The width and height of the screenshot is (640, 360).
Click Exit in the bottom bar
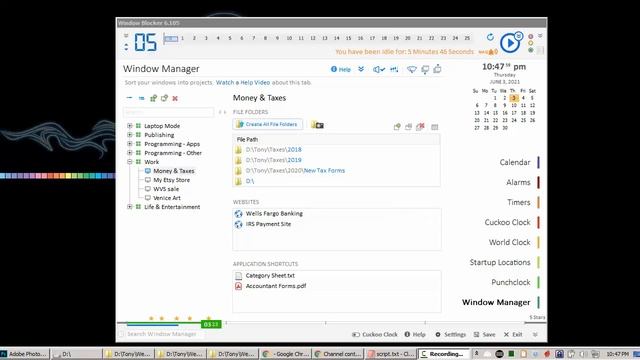point(513,334)
